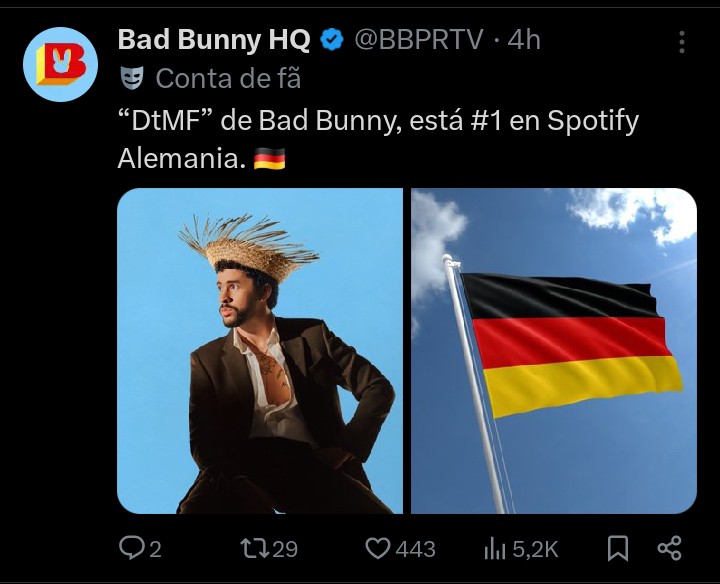Open the German flag photo

click(x=554, y=351)
